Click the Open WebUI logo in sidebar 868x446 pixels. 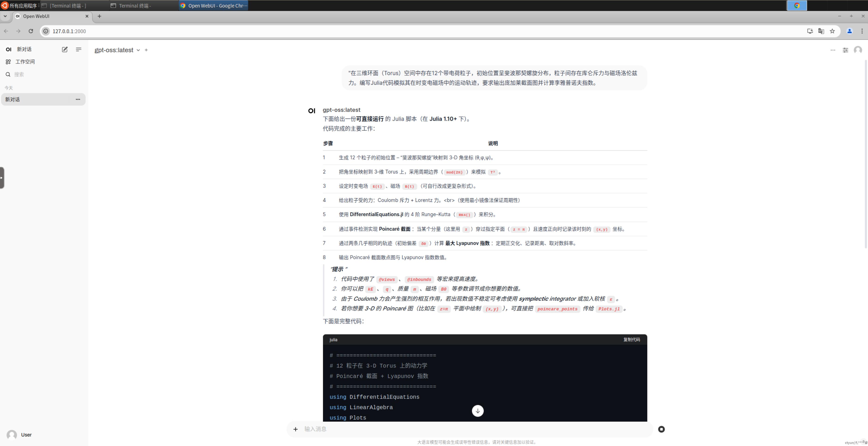click(9, 49)
